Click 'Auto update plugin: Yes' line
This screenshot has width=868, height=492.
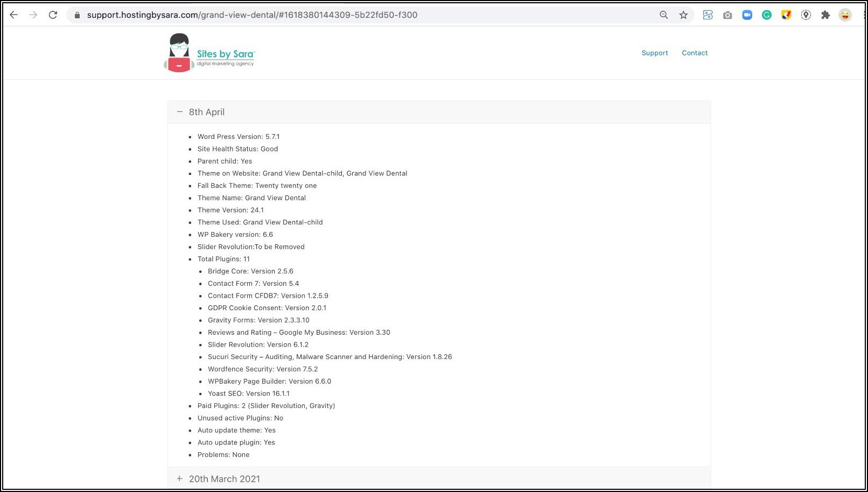click(236, 442)
